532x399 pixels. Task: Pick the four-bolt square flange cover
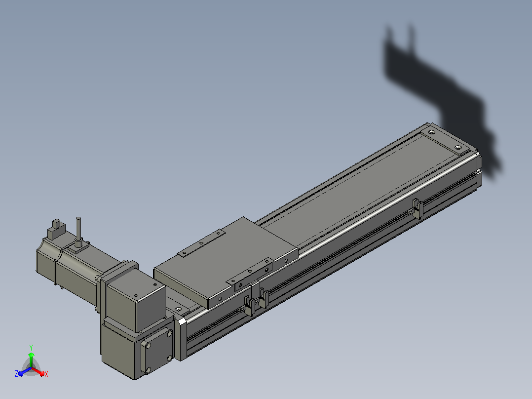(158, 351)
